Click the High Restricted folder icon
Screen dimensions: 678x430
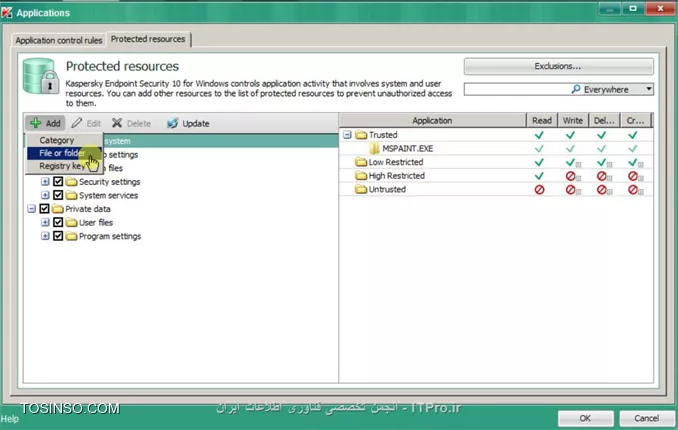pos(361,176)
